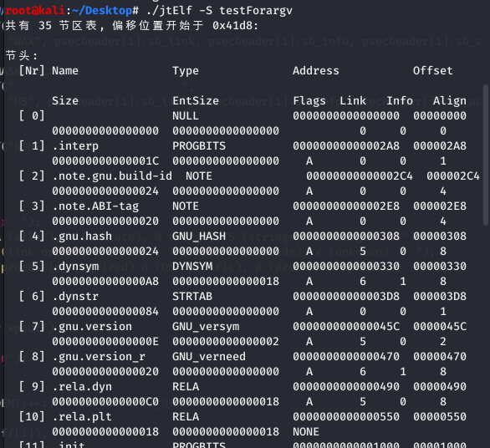Screen dimensions: 490x448
Task: Click the 0x41d8 offset value in the summary line
Action: [232, 26]
